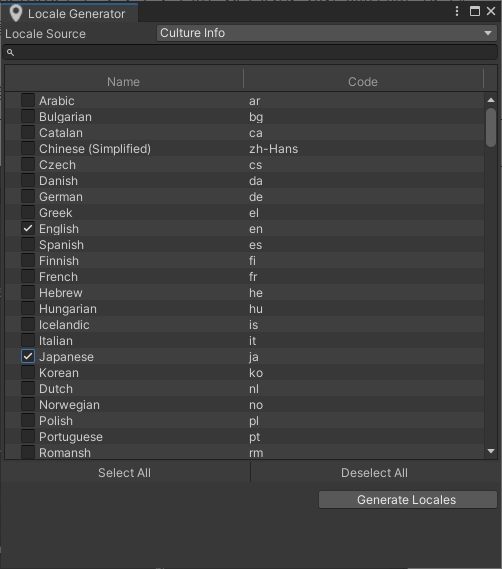Click Generate Locales button
The height and width of the screenshot is (569, 502).
[x=408, y=500]
